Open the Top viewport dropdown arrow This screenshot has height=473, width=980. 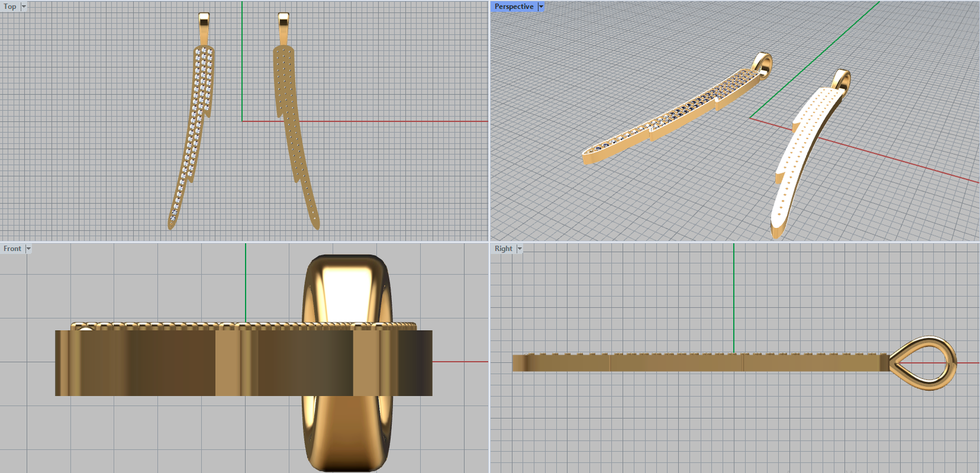coord(24,7)
